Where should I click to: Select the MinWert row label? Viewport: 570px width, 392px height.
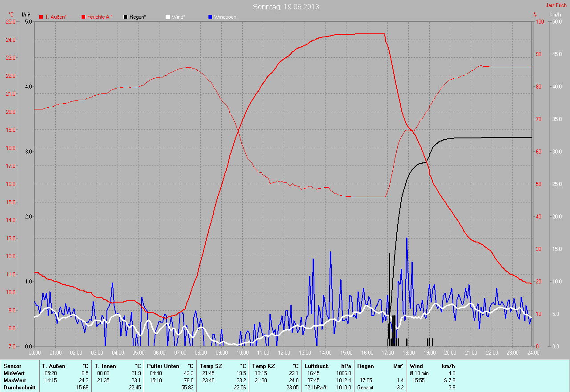pos(14,373)
